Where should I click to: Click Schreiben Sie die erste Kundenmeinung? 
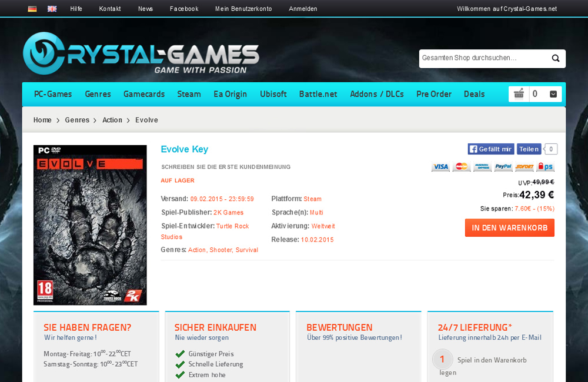[226, 167]
